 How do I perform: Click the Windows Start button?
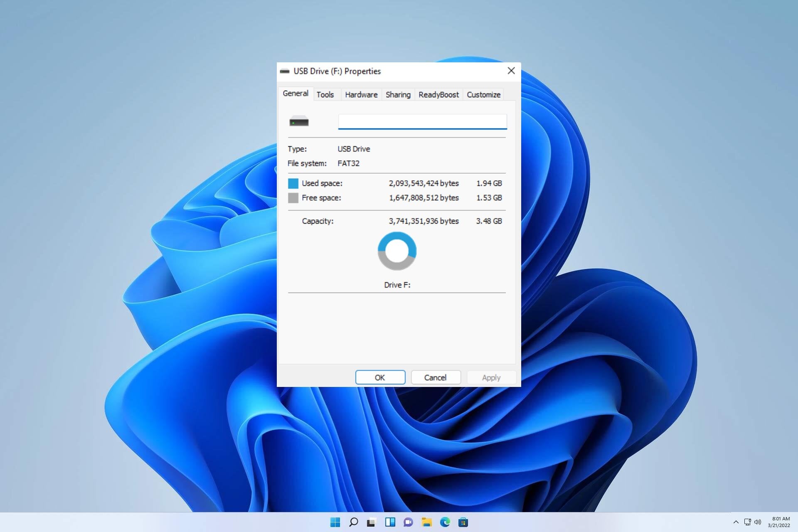(x=335, y=522)
